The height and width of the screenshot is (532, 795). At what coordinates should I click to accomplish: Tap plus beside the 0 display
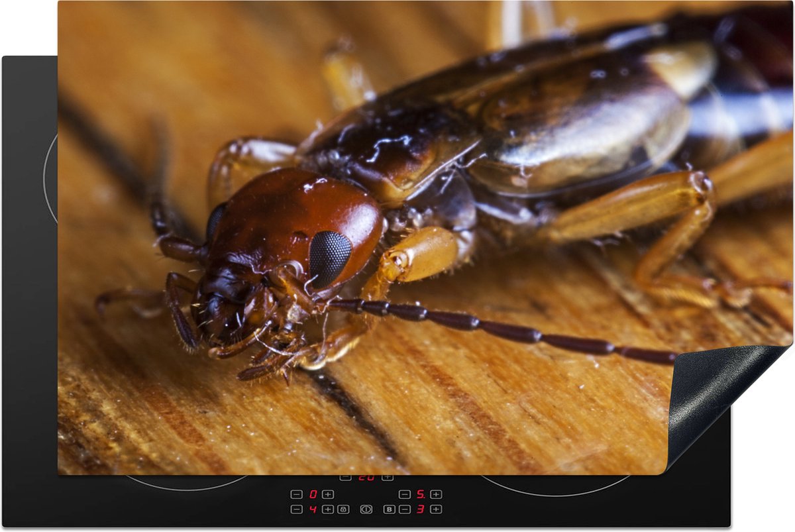(x=328, y=494)
